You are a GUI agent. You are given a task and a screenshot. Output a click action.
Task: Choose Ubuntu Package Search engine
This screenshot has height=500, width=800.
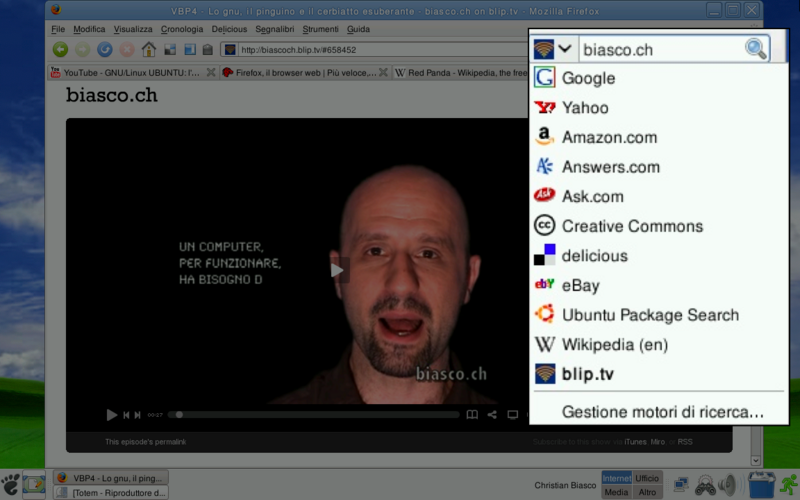coord(658,315)
